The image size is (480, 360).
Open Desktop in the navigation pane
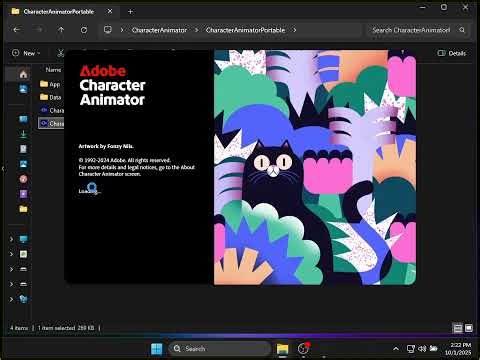pyautogui.click(x=23, y=119)
